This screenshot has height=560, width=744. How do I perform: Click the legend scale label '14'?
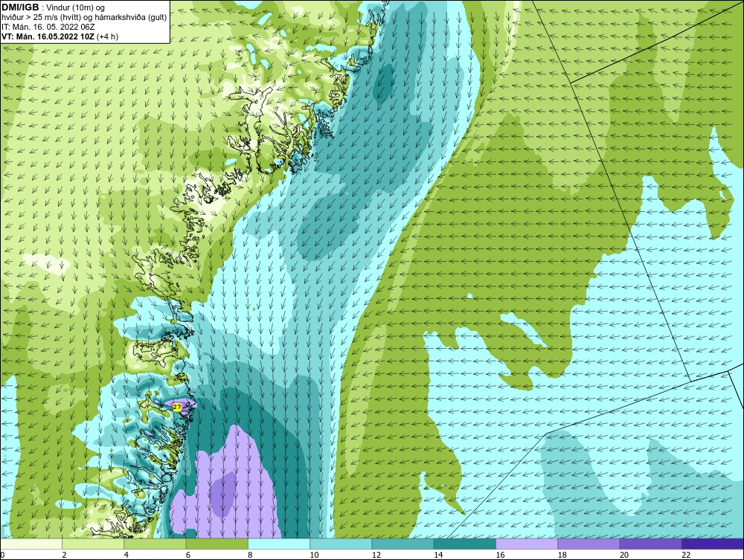pyautogui.click(x=438, y=556)
